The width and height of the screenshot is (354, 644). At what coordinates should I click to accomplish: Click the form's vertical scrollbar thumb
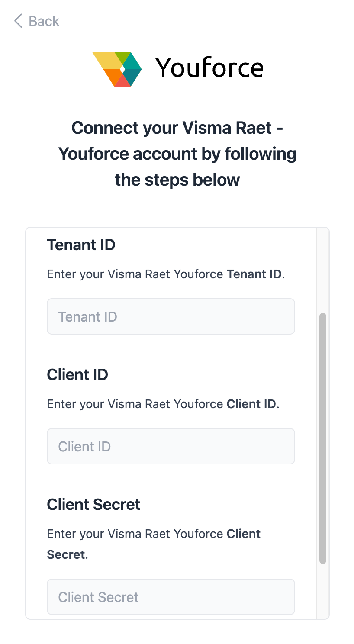click(322, 438)
